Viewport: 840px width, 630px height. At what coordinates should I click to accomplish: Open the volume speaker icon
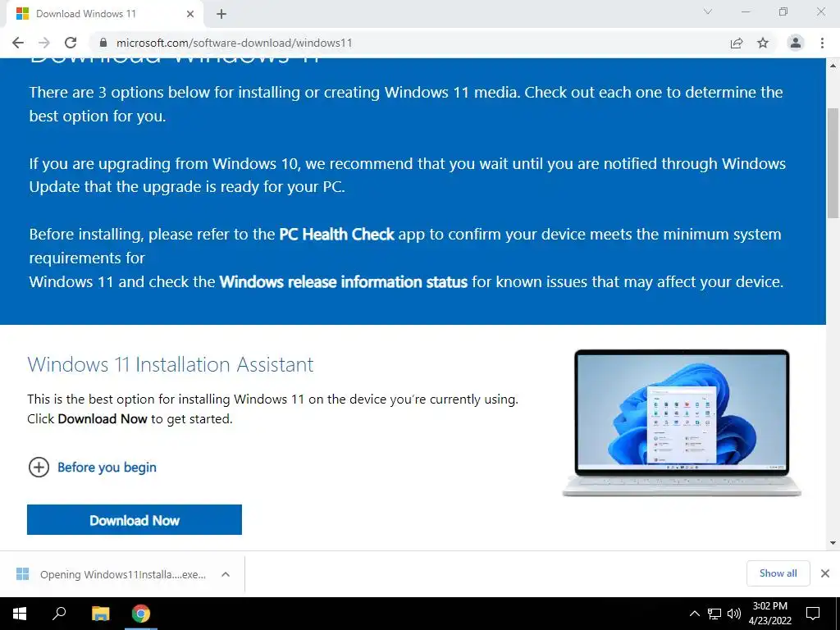[x=734, y=614]
